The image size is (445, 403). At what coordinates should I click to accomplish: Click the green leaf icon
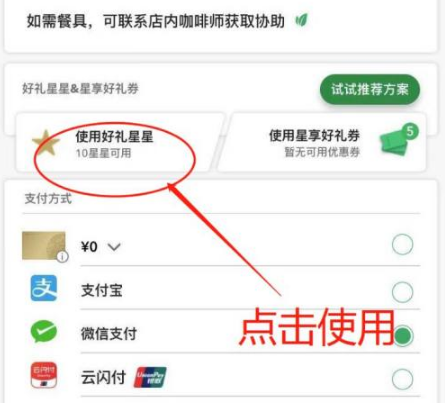click(x=301, y=21)
